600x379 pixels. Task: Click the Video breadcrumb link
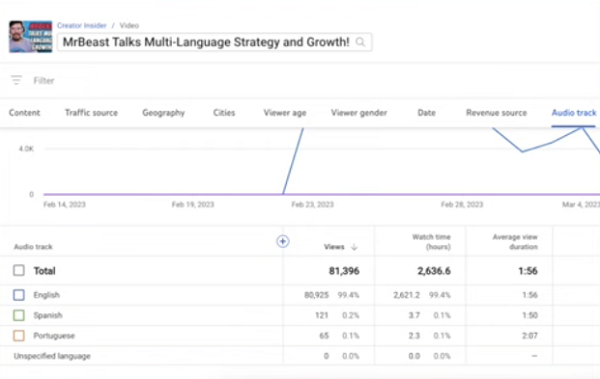(x=129, y=25)
